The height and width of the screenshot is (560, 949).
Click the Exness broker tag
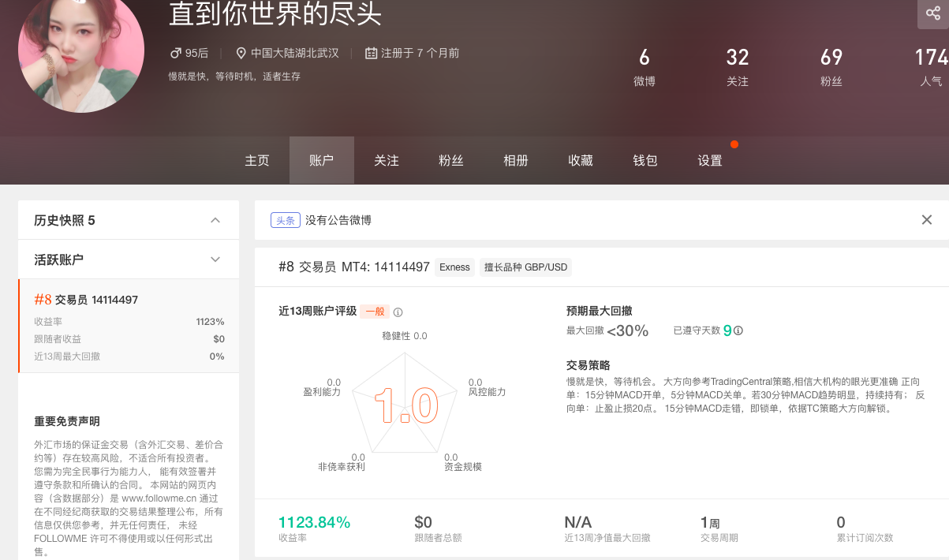(454, 267)
